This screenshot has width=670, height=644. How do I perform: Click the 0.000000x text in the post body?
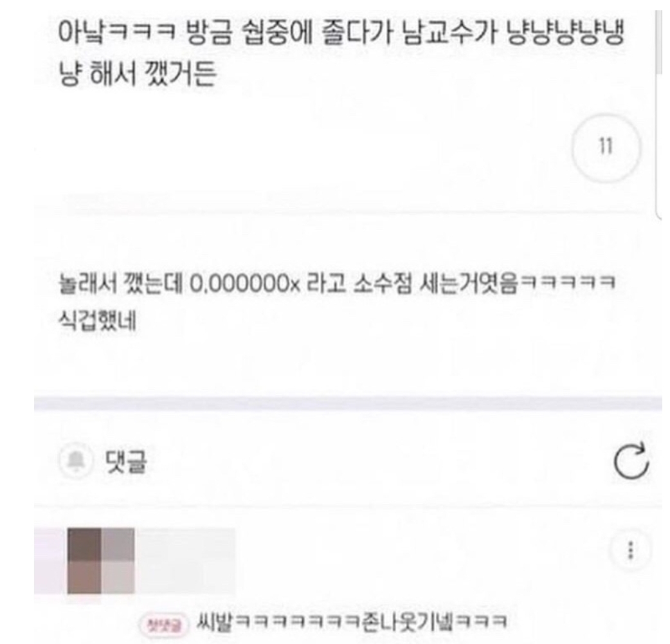(245, 284)
